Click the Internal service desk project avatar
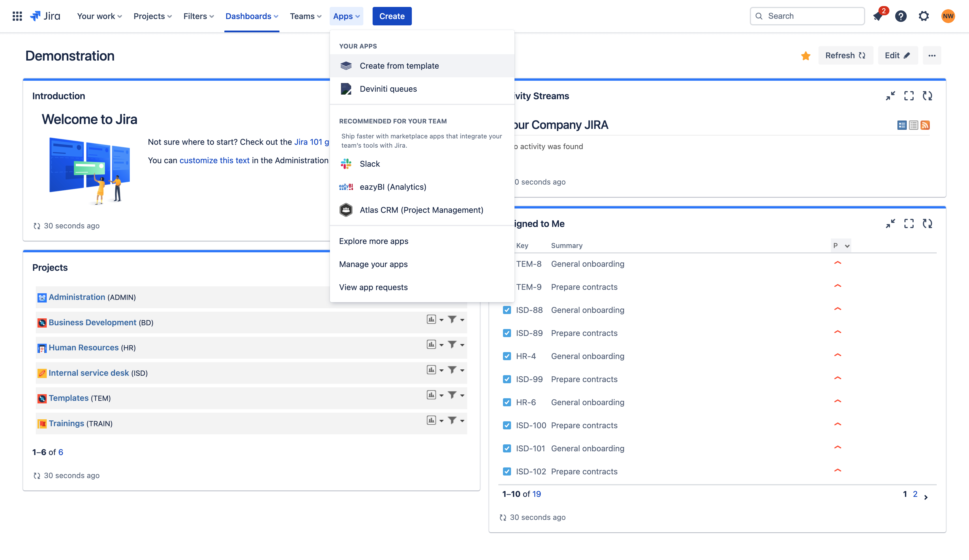 [x=42, y=373]
